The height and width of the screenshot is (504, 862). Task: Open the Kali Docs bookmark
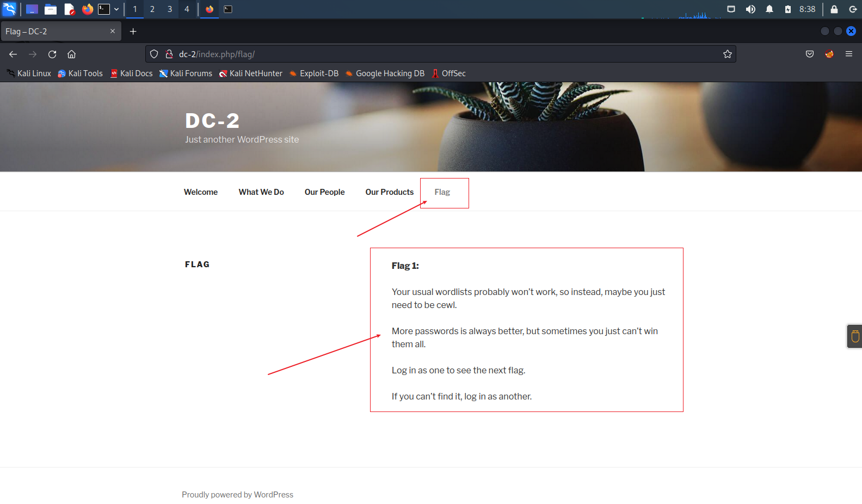(x=131, y=73)
